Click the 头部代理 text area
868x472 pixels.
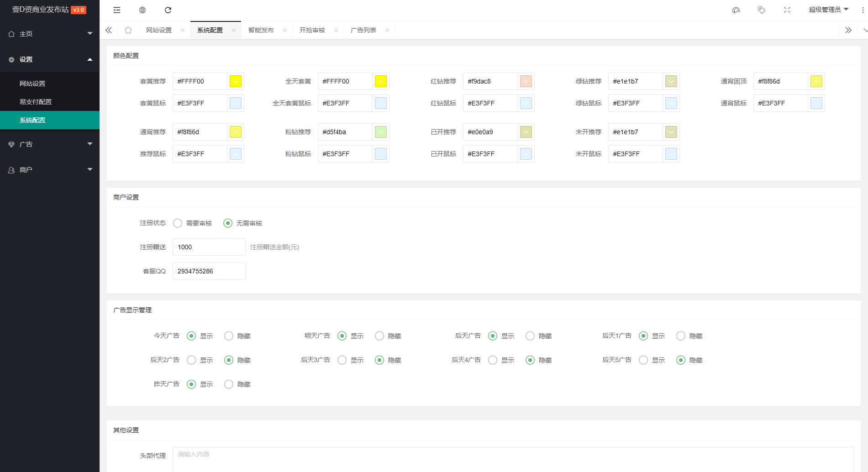pos(513,459)
